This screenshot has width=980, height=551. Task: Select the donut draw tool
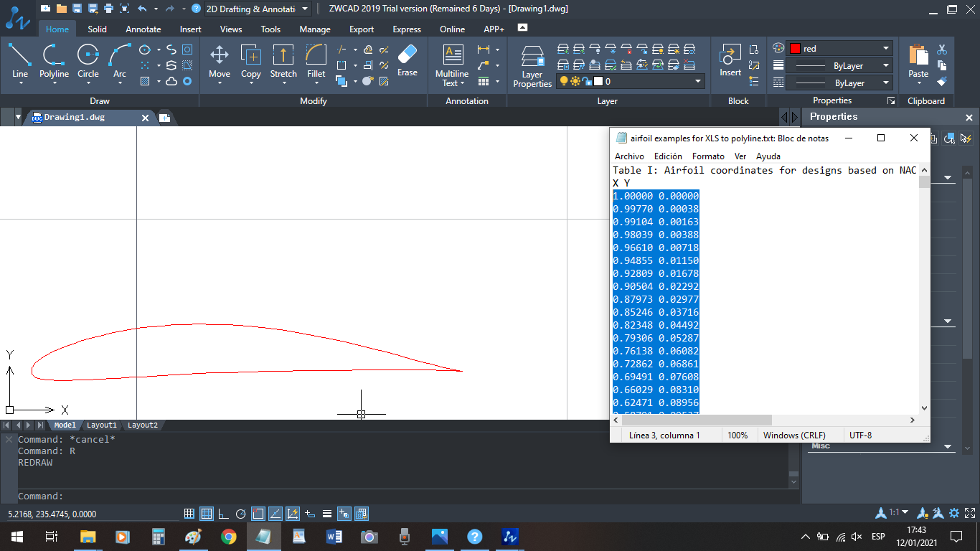[x=187, y=82]
